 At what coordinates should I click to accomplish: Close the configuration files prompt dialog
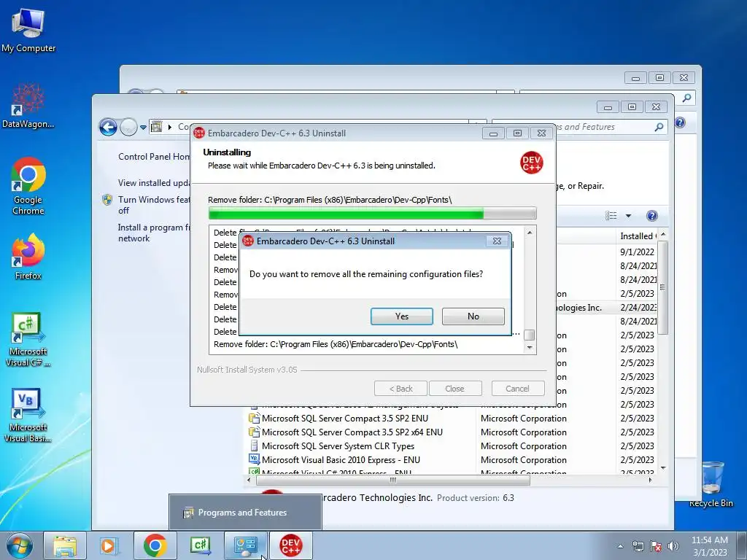[x=496, y=241]
